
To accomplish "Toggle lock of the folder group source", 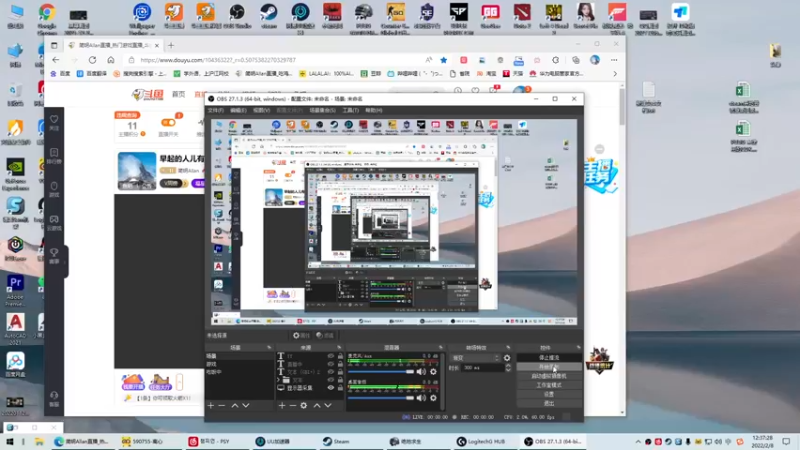I will pos(340,380).
